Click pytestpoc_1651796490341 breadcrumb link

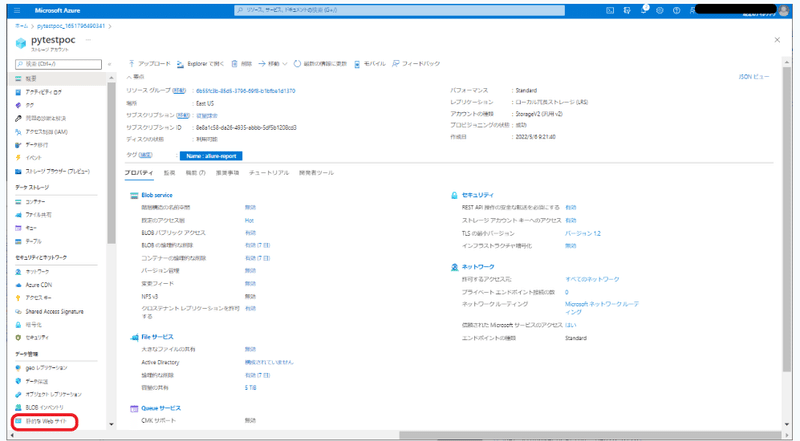pos(71,26)
